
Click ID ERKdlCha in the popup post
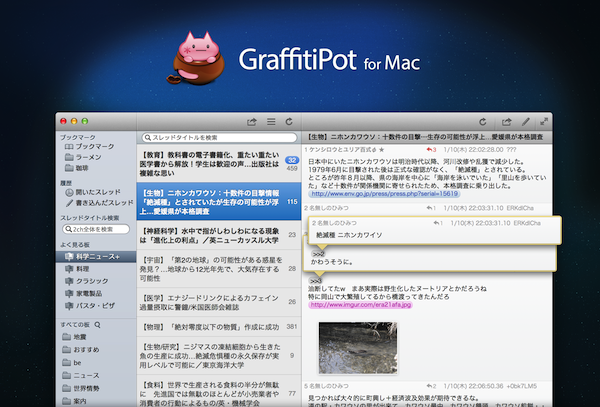click(x=527, y=223)
